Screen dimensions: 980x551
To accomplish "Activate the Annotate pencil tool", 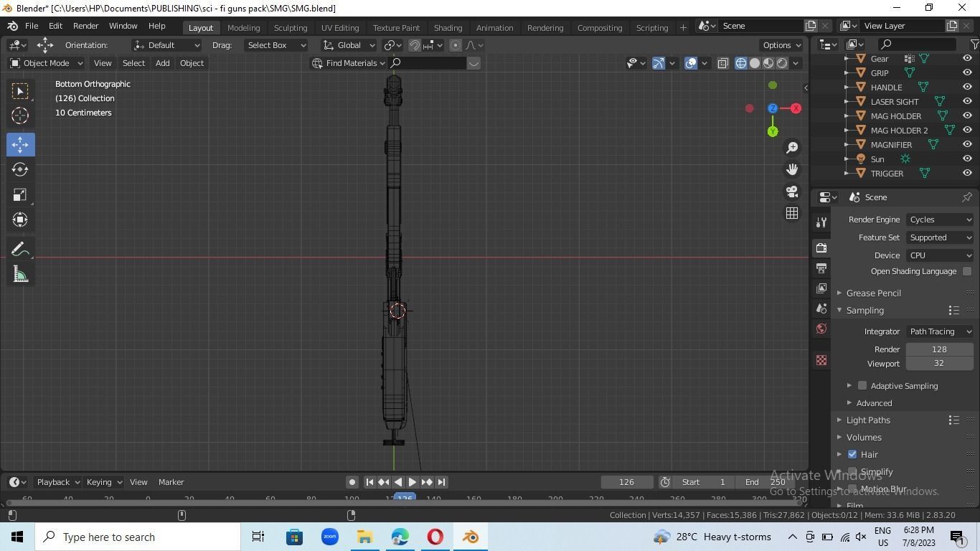I will point(20,250).
